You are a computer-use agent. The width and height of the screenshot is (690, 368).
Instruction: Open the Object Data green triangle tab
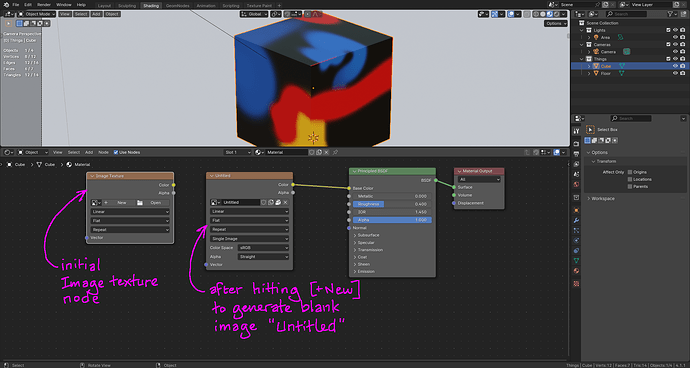click(576, 261)
